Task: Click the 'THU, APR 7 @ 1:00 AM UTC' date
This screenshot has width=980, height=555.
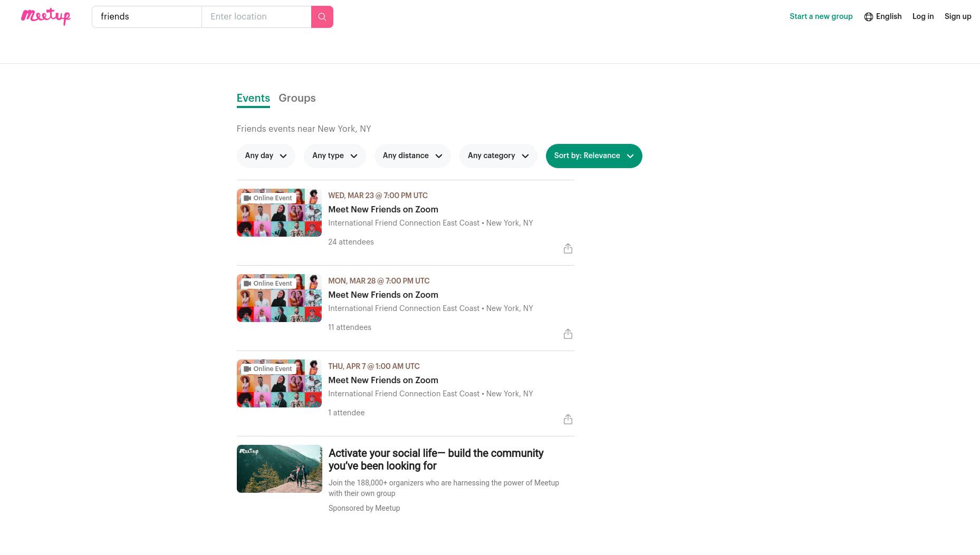Action: (x=374, y=366)
